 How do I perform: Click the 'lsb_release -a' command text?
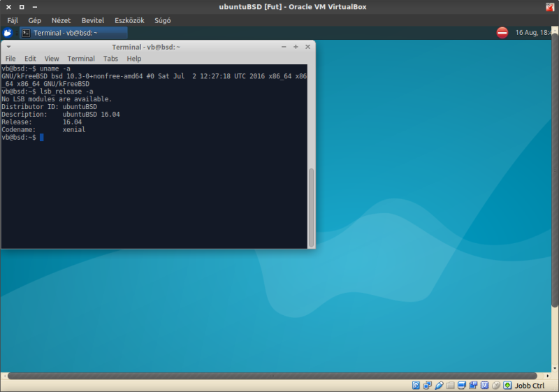coord(66,92)
